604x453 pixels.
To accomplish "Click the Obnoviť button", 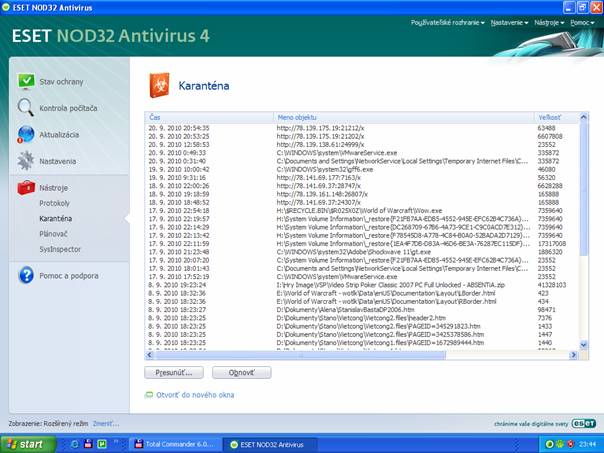I will (242, 372).
